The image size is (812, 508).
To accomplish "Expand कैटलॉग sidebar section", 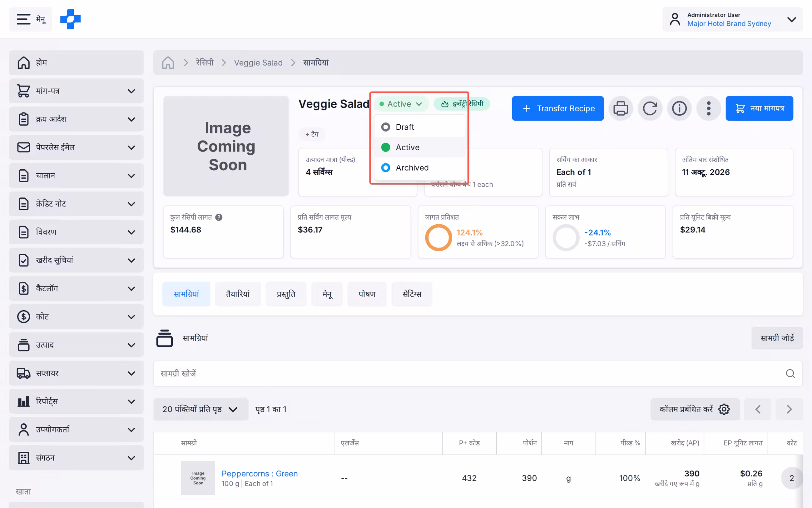I will tap(77, 289).
